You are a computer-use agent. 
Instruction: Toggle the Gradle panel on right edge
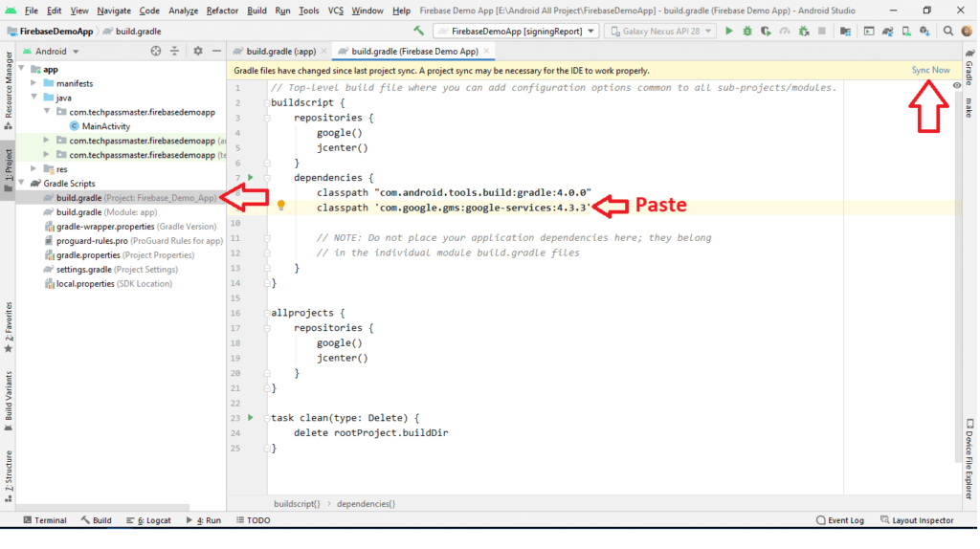pyautogui.click(x=969, y=68)
